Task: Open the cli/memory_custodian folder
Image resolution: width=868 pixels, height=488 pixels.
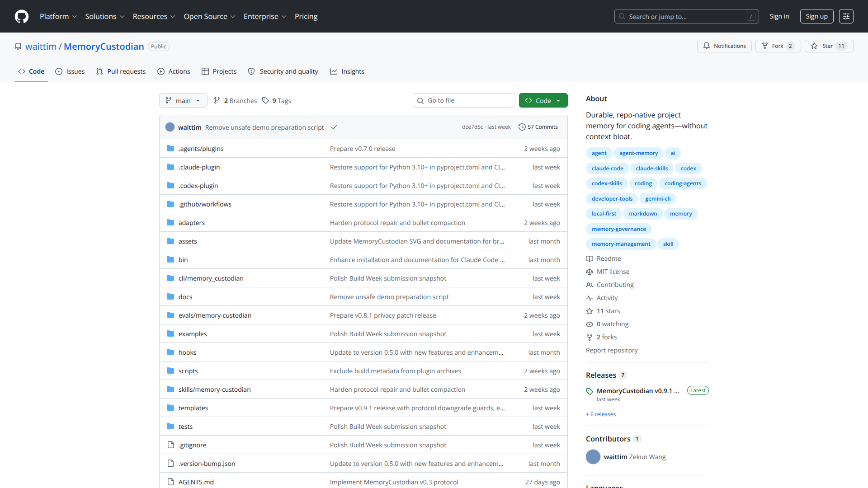Action: (x=211, y=278)
